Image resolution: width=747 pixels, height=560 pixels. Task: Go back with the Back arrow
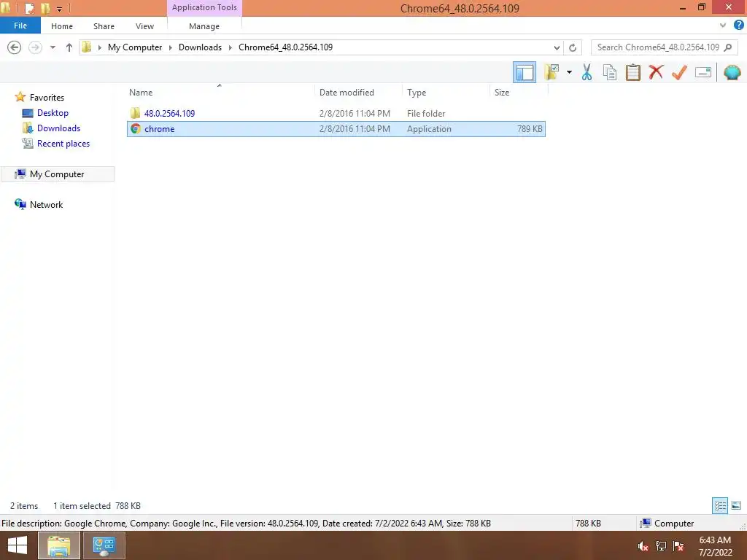[x=15, y=47]
